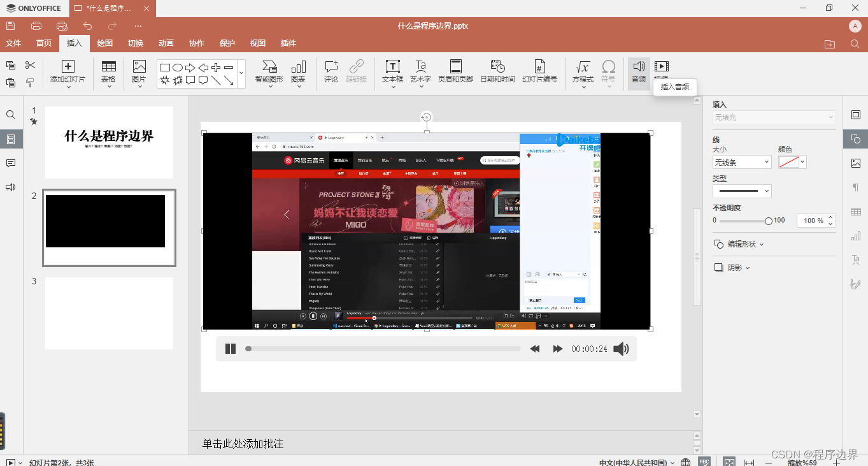Switch to the 保护 tab
This screenshot has height=466, width=868.
click(227, 43)
